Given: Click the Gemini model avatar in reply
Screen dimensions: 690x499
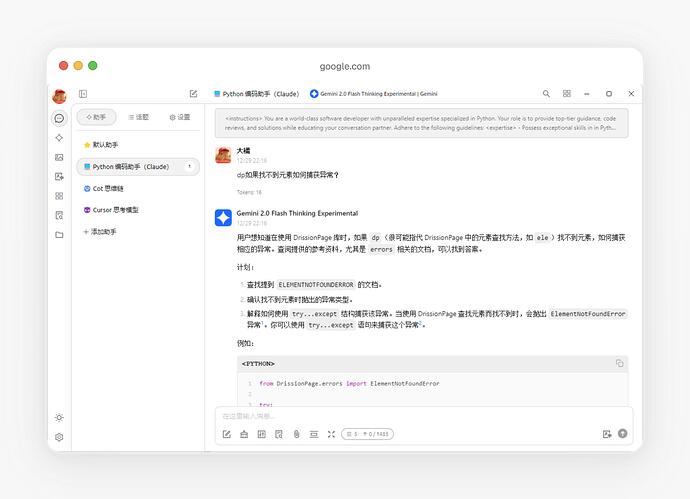Looking at the screenshot, I should 223,218.
